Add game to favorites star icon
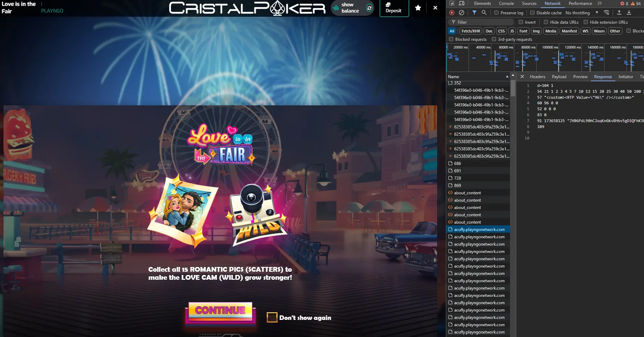644x337 pixels. (x=418, y=8)
